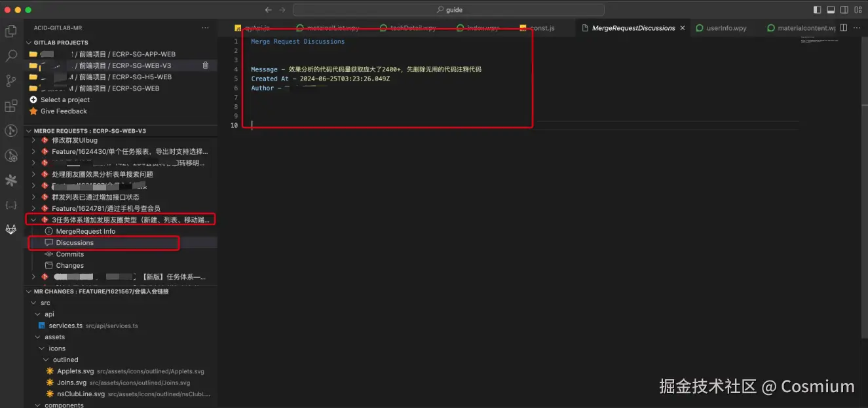Screen dimensions: 868x408
Task: Expand the Feature/1624781 merge request chevron
Action: click(x=33, y=208)
